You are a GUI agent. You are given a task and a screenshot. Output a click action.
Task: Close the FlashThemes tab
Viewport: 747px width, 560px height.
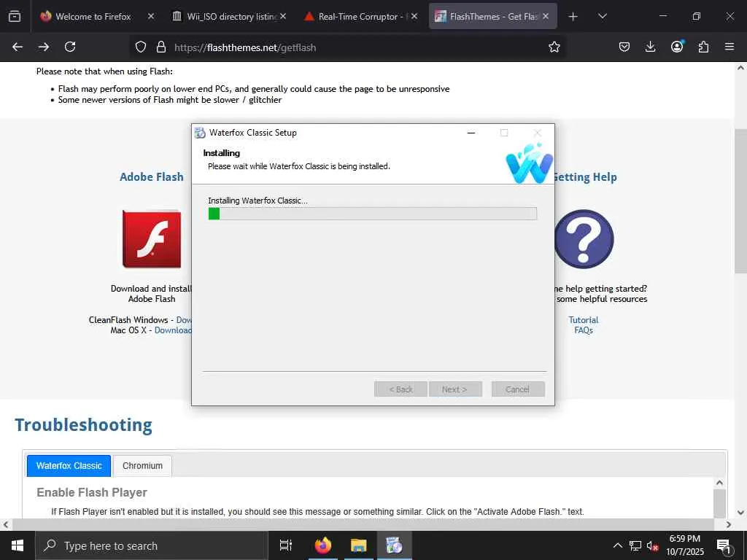click(546, 16)
